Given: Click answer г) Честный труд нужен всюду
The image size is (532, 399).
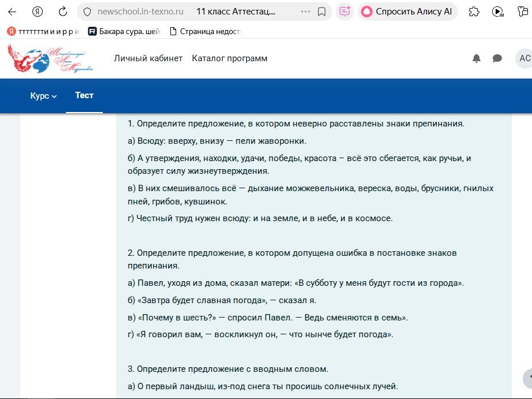Looking at the screenshot, I should coord(261,218).
